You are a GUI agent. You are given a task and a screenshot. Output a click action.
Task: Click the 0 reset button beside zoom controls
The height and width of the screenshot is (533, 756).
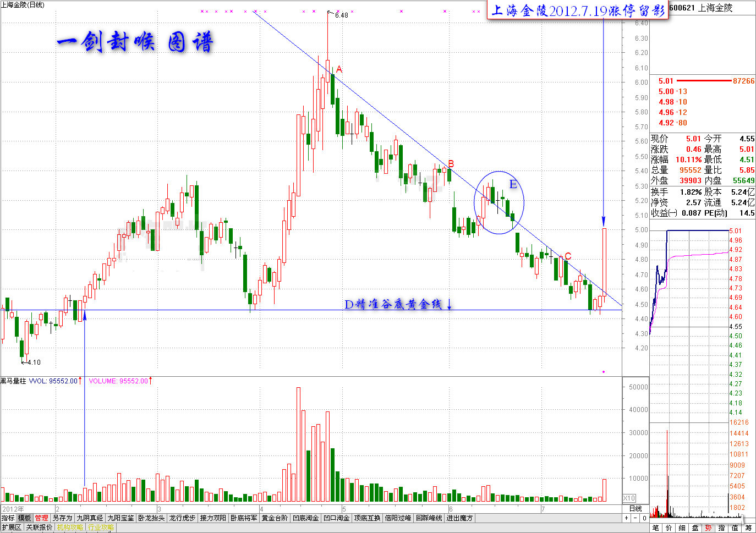pos(644,518)
